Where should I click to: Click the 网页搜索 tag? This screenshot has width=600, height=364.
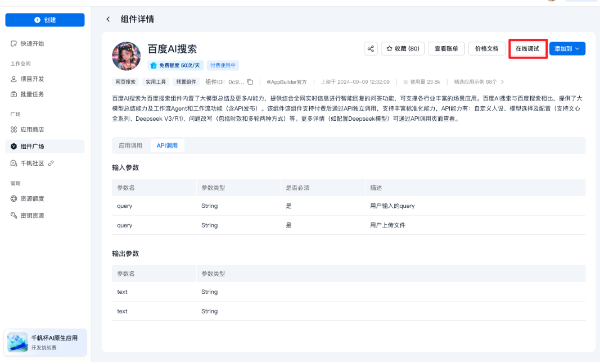pos(125,82)
